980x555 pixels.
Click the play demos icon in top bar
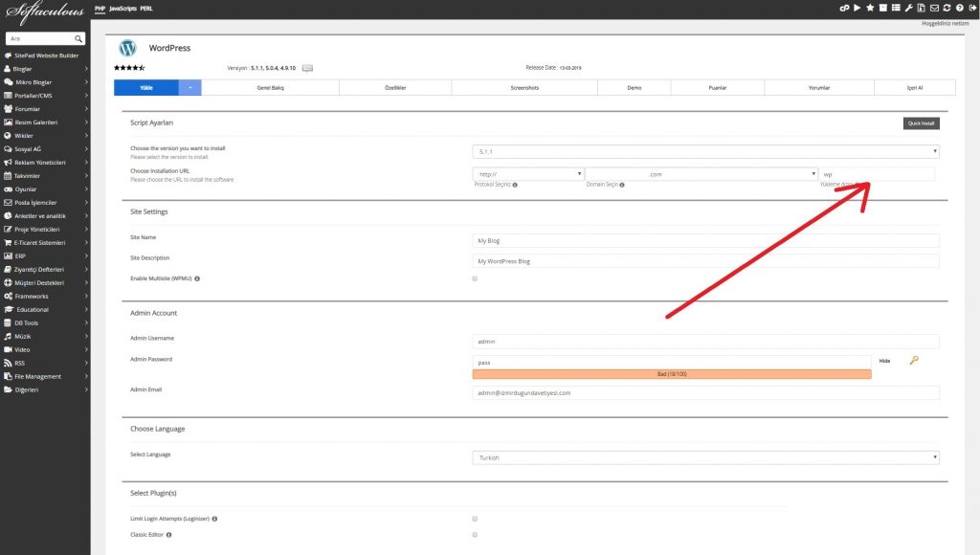click(857, 8)
